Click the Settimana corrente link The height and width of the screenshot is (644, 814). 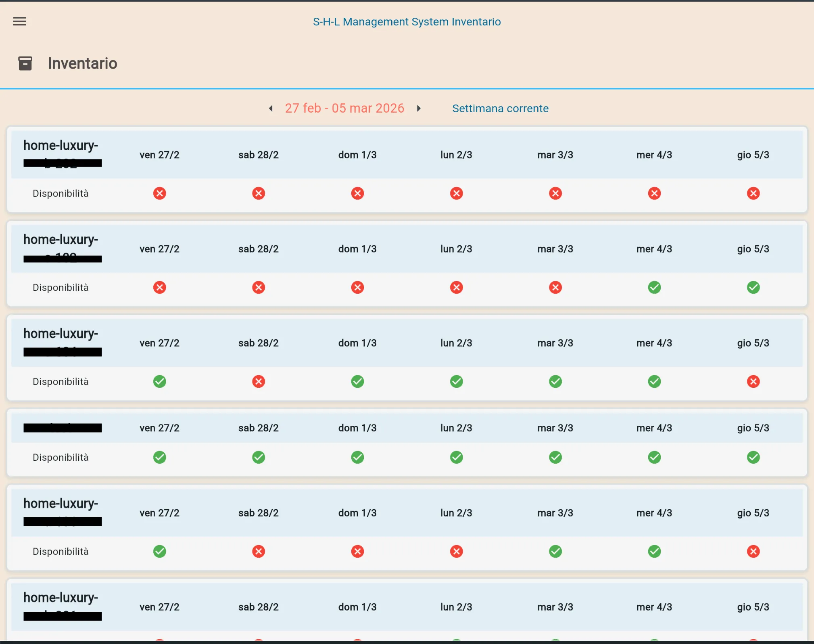500,108
